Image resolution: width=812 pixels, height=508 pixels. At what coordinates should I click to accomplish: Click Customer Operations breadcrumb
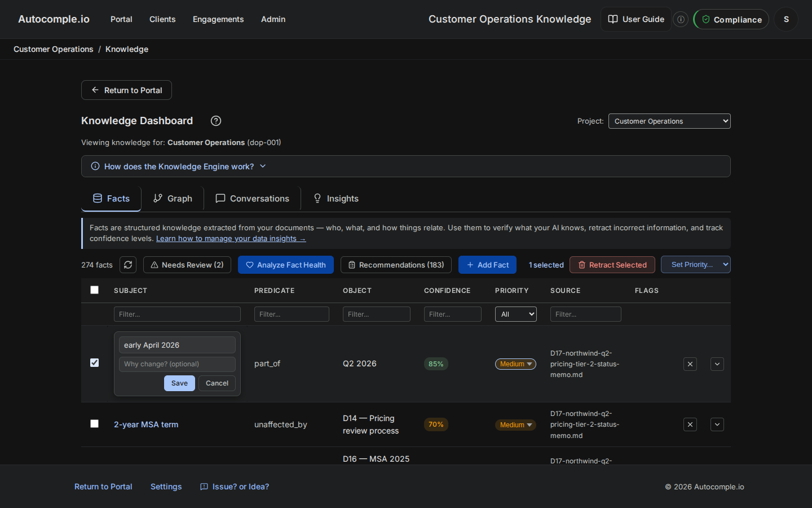tap(54, 49)
